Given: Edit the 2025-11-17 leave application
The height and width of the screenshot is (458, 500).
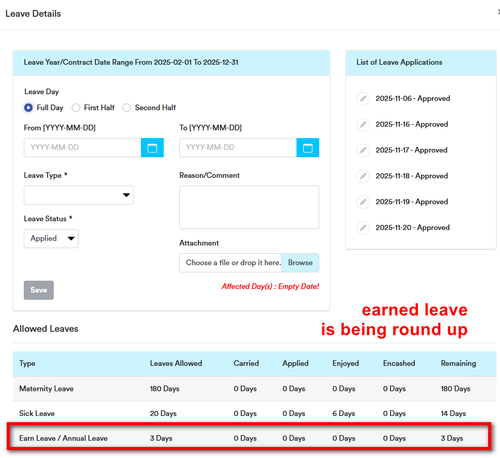Looking at the screenshot, I should pos(363,150).
